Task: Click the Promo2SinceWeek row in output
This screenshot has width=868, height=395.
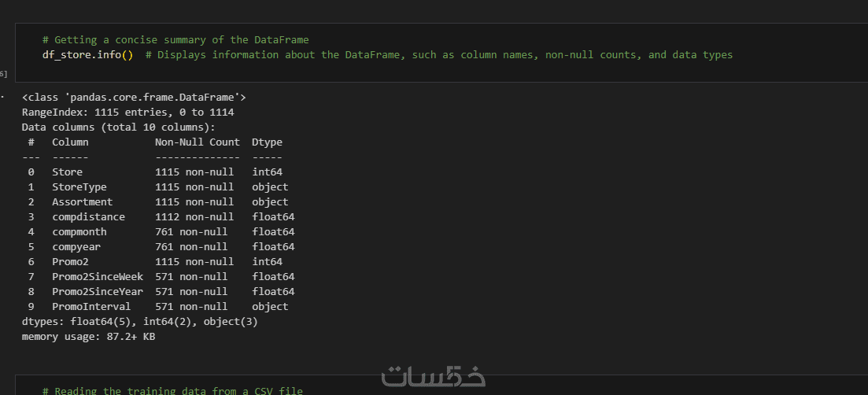Action: click(x=157, y=277)
